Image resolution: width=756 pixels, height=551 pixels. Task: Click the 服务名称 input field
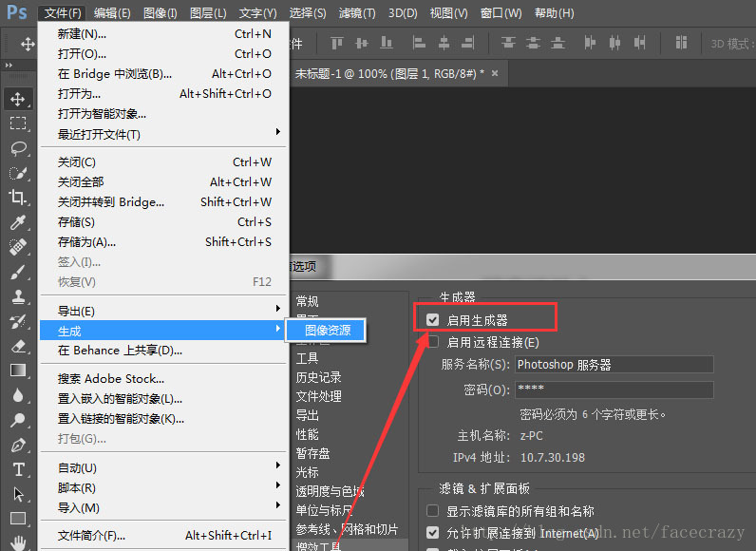(614, 365)
